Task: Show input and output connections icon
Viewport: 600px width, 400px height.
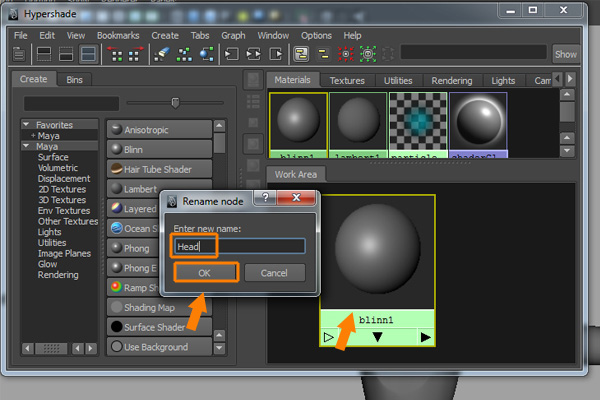Action: click(x=254, y=54)
